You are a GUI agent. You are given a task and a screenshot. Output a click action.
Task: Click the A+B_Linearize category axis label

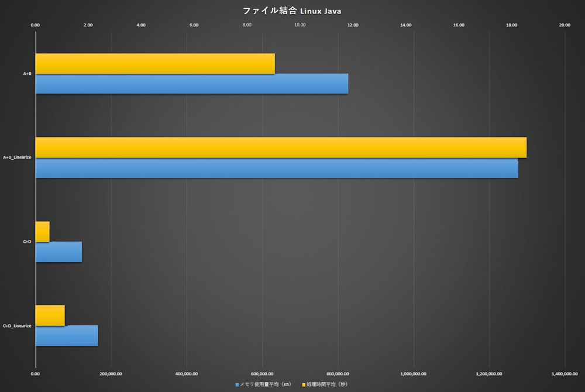pyautogui.click(x=17, y=157)
